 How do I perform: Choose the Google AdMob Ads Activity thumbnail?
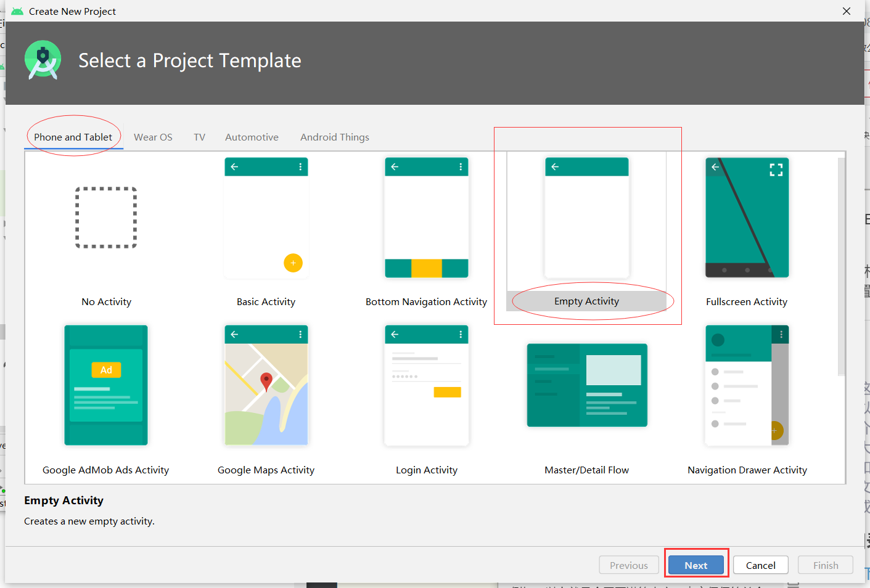click(x=106, y=385)
